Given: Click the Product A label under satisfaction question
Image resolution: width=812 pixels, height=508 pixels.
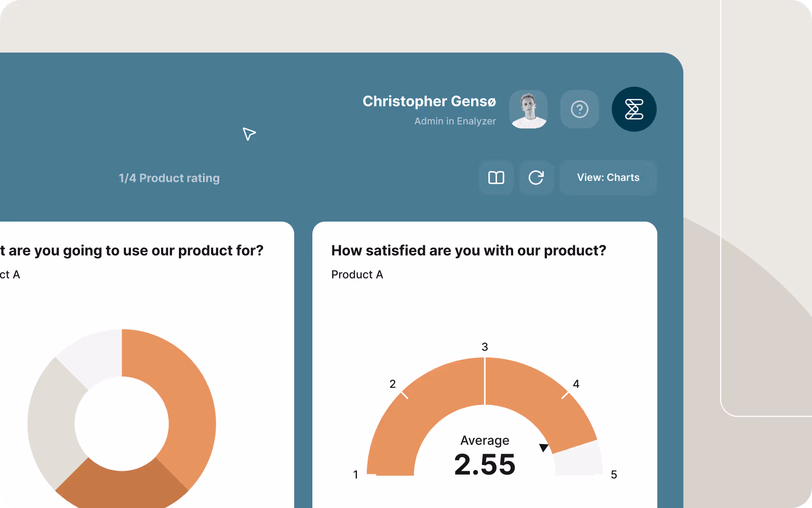Looking at the screenshot, I should coord(357,274).
